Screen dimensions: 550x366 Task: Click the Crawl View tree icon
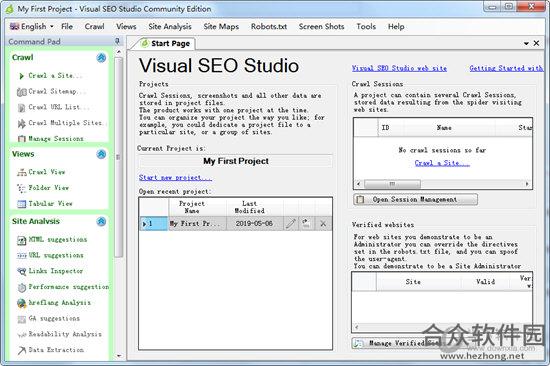(x=21, y=172)
